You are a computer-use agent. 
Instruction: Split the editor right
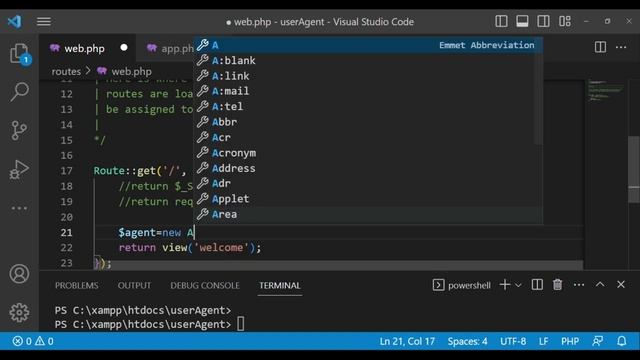[x=600, y=47]
